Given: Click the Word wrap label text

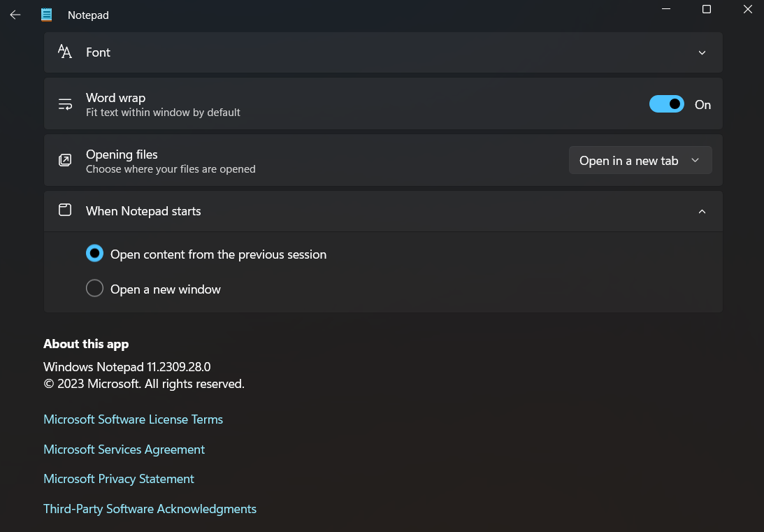Looking at the screenshot, I should [115, 98].
